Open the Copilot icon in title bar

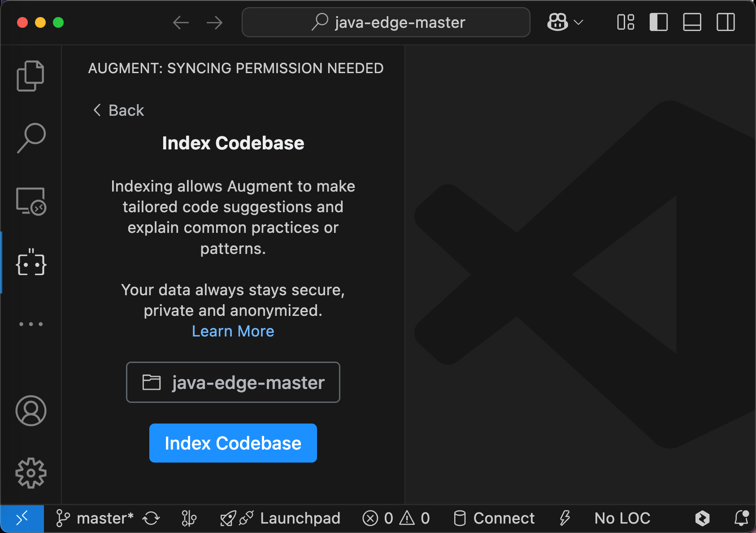point(557,22)
